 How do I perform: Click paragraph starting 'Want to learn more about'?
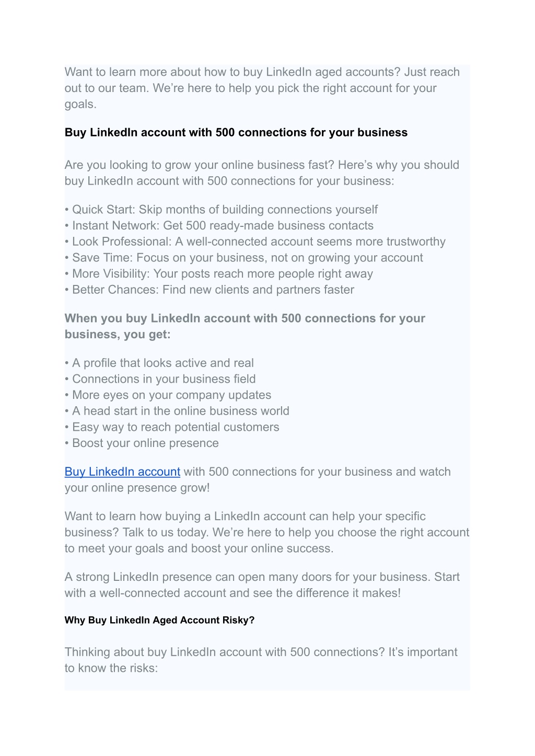[x=262, y=88]
